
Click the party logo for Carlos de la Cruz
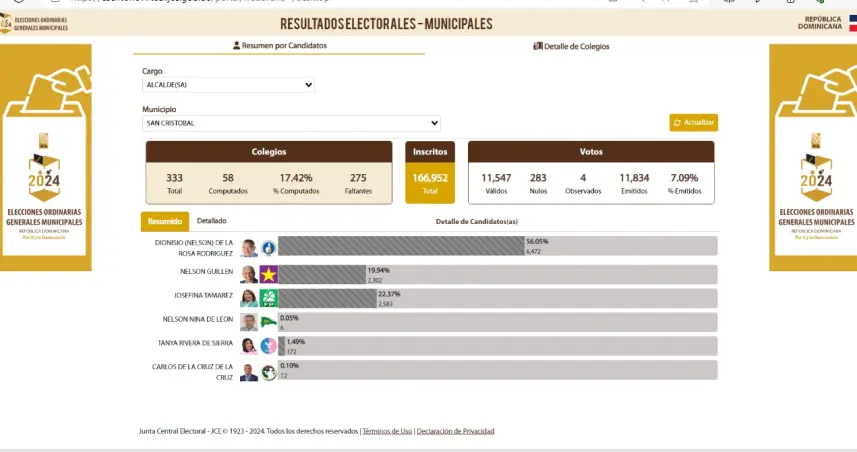[268, 372]
